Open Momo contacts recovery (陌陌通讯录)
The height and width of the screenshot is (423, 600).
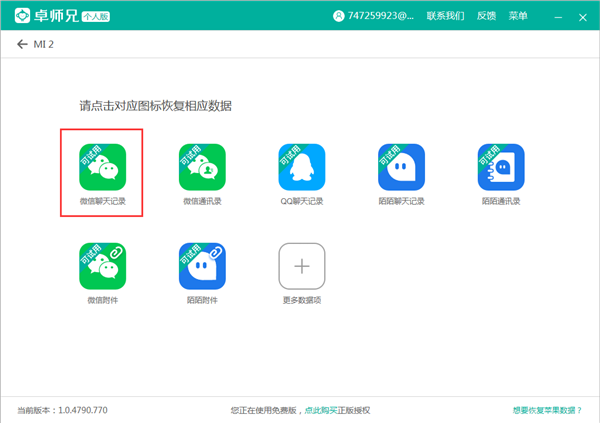[501, 167]
